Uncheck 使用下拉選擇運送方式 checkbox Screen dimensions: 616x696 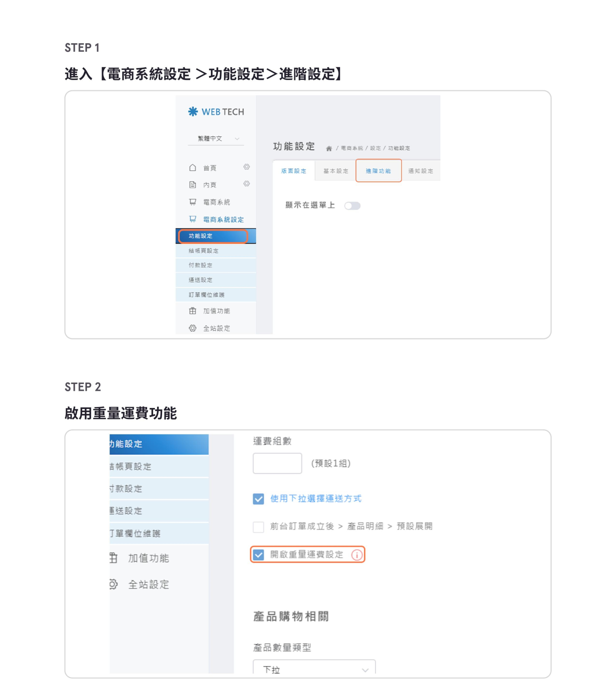[x=258, y=499]
